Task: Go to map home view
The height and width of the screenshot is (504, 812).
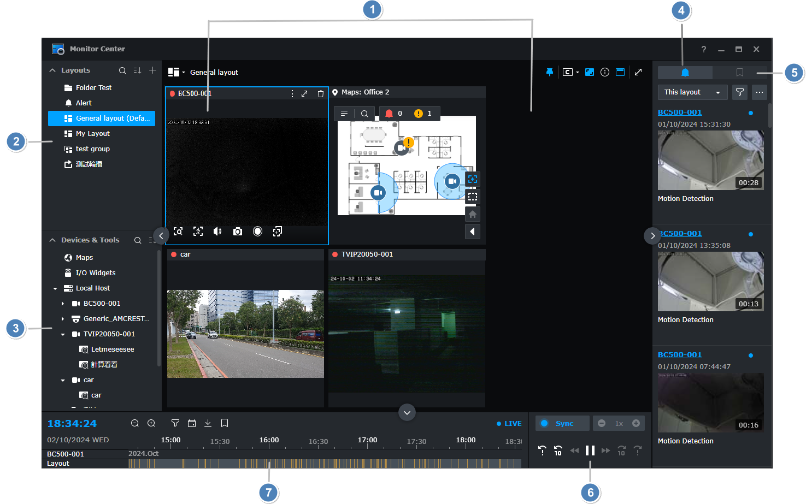Action: click(x=473, y=214)
